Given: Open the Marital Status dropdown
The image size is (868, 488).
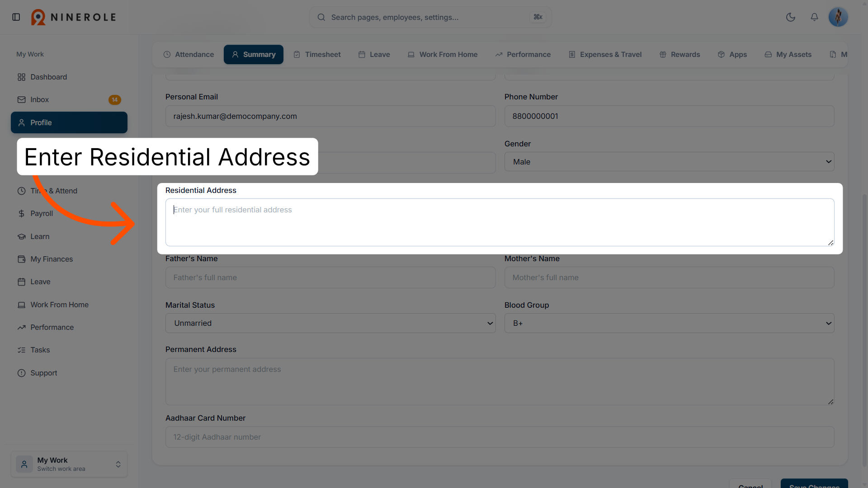Looking at the screenshot, I should click(330, 323).
